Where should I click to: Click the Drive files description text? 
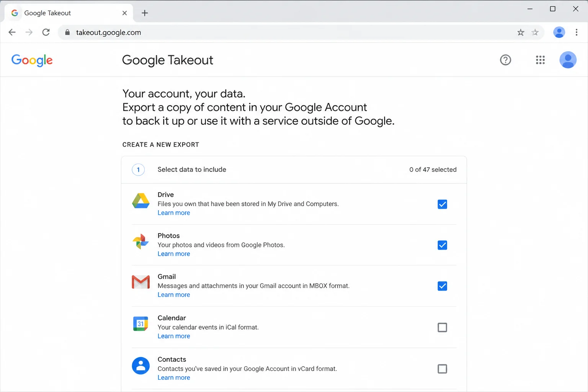click(248, 204)
